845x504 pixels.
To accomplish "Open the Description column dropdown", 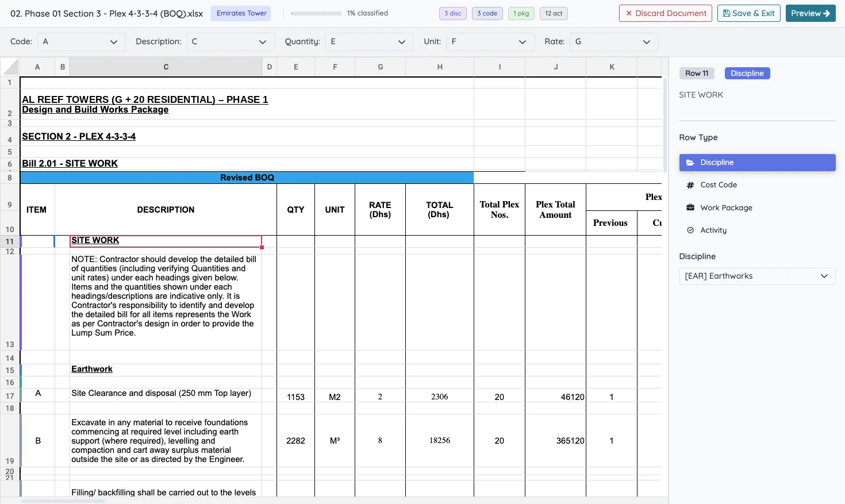I will click(229, 42).
